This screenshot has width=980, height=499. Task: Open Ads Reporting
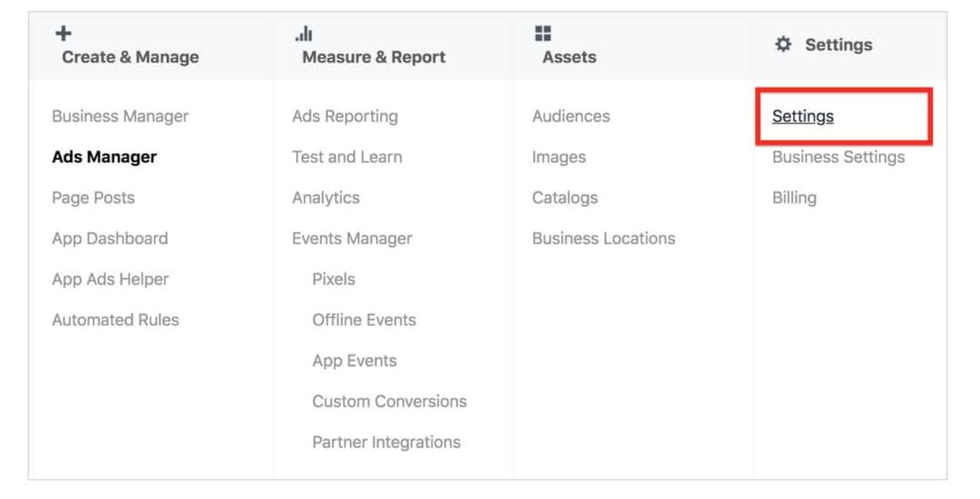coord(345,116)
